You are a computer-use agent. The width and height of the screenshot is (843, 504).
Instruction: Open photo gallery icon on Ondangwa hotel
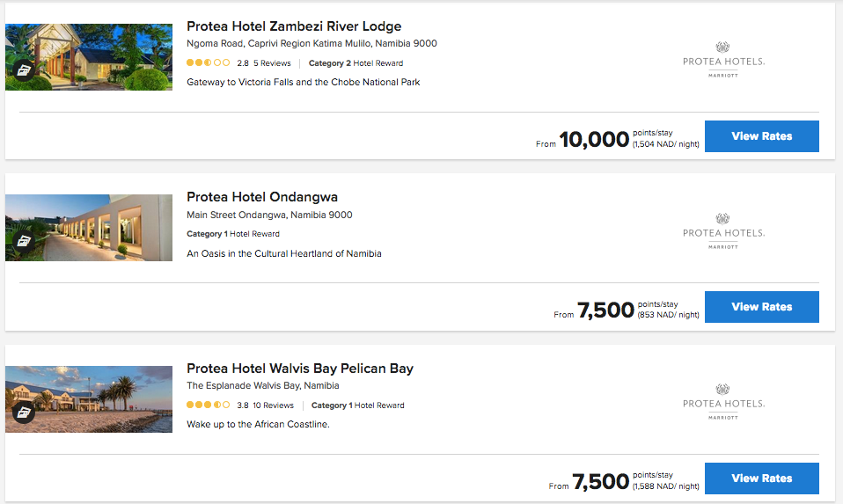[24, 240]
